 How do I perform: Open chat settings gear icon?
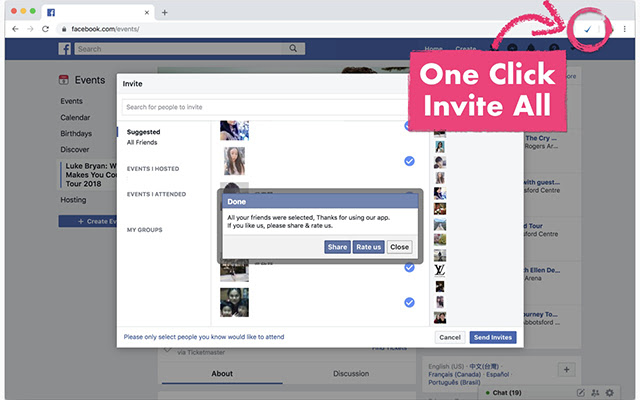[610, 393]
